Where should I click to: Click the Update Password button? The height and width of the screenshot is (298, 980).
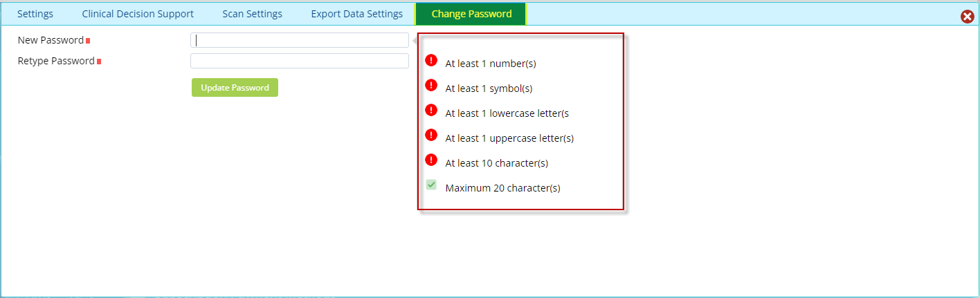(x=235, y=88)
